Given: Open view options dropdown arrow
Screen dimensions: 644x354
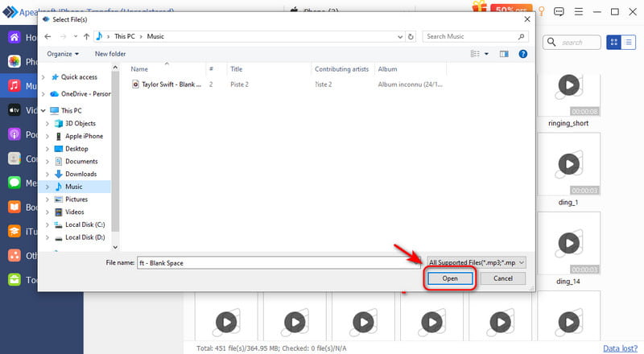Looking at the screenshot, I should point(487,54).
